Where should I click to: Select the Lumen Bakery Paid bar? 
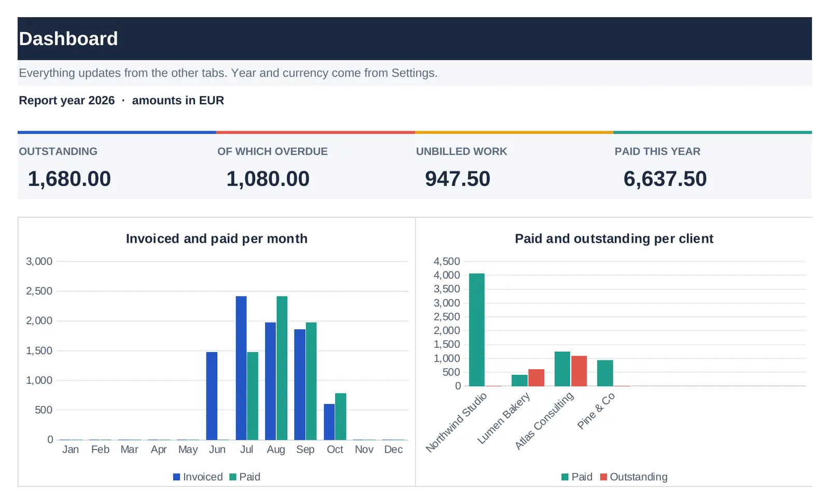click(x=519, y=381)
